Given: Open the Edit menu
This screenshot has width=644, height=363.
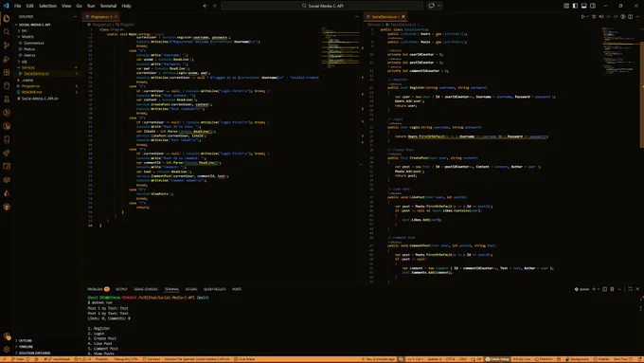Looking at the screenshot, I should coord(30,6).
